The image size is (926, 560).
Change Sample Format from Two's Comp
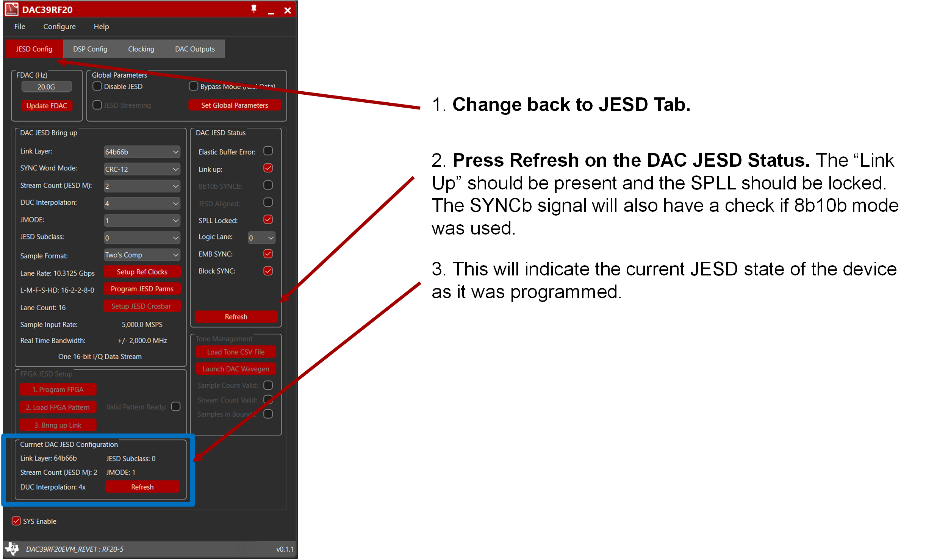pyautogui.click(x=142, y=255)
